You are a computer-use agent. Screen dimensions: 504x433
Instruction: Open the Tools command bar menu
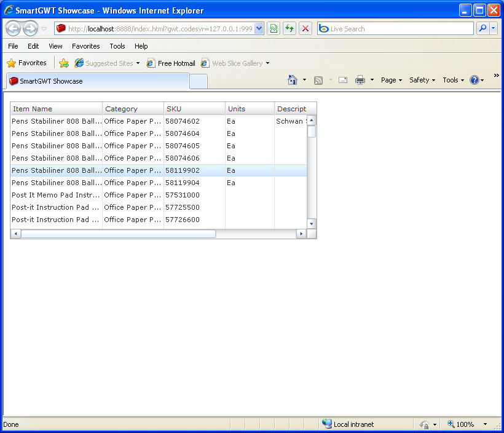pos(453,80)
